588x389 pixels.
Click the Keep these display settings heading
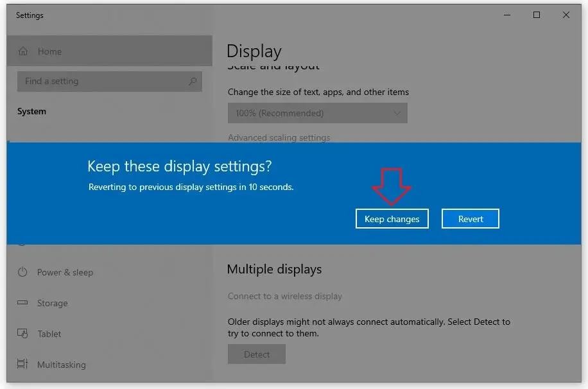[x=179, y=166]
